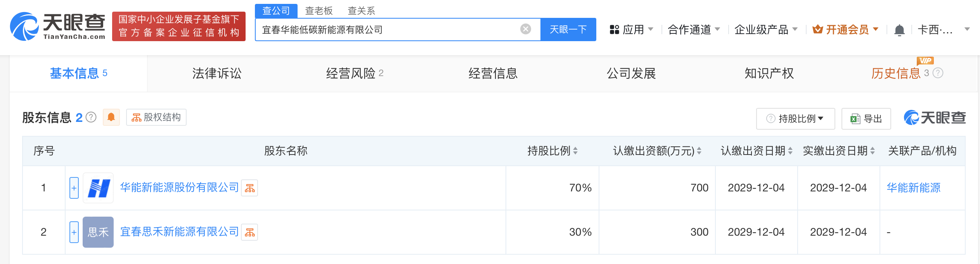Click the 700 subscribed capital value
980x264 pixels.
[x=700, y=188]
